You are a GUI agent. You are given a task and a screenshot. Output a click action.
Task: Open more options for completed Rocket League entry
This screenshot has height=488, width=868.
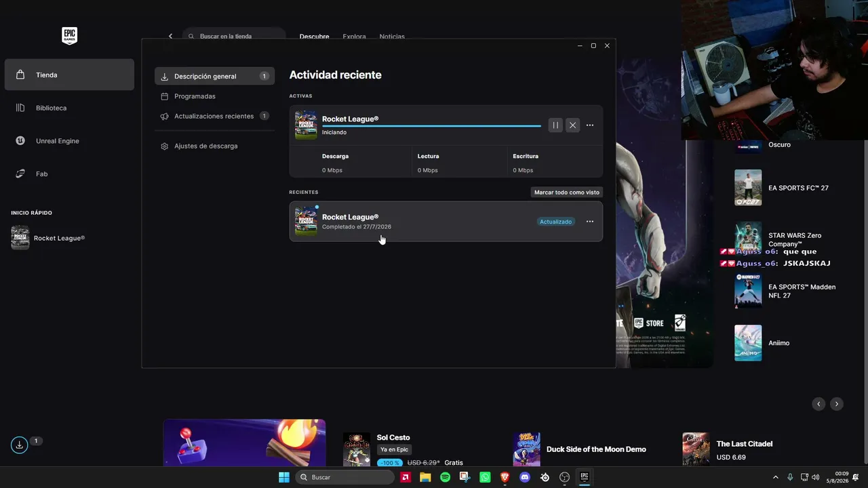tap(590, 222)
